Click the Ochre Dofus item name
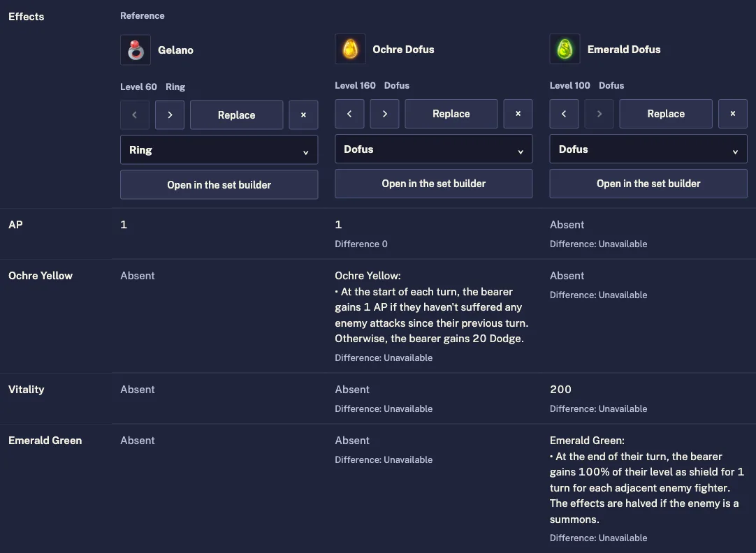The image size is (756, 553). pos(403,49)
